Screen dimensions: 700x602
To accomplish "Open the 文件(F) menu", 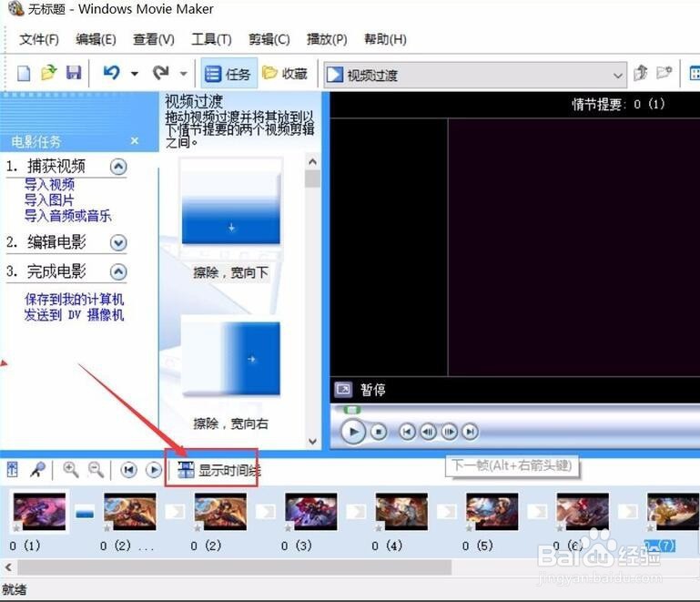I will click(x=39, y=39).
